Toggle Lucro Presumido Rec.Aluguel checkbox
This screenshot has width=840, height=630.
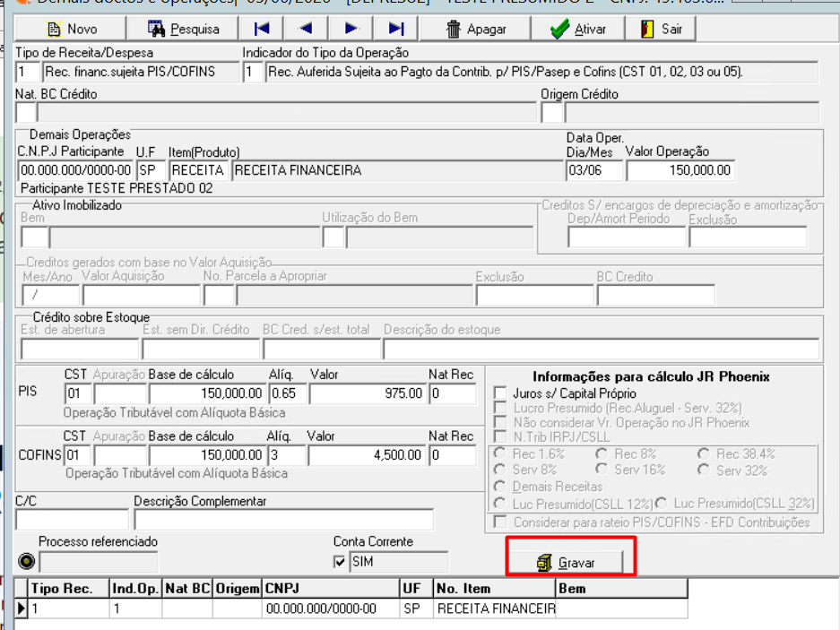pyautogui.click(x=500, y=408)
